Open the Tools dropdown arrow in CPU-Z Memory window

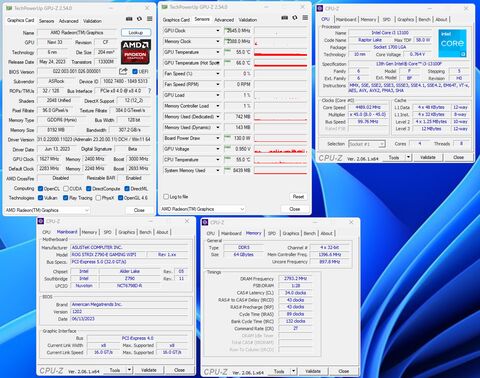pyautogui.click(x=294, y=371)
